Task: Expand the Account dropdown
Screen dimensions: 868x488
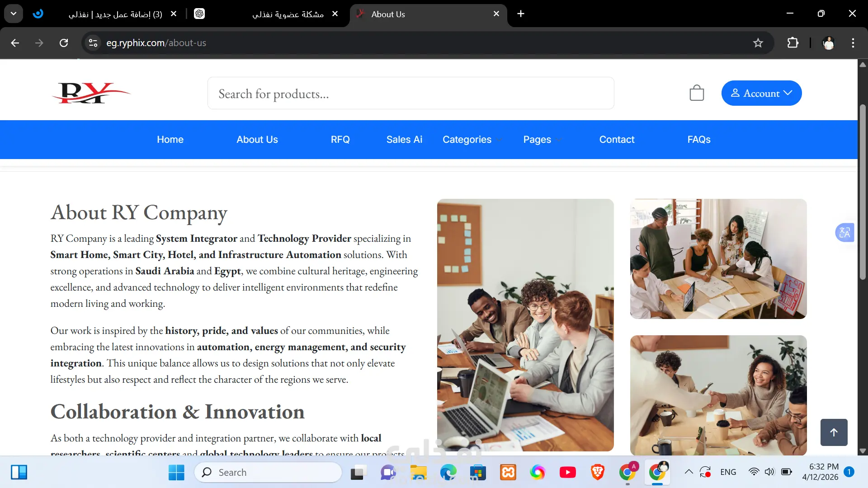Action: tap(762, 93)
